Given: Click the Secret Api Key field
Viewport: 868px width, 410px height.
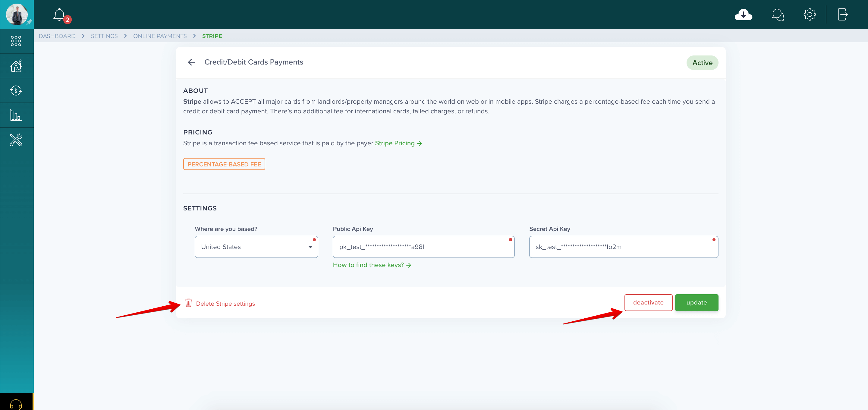Looking at the screenshot, I should (x=623, y=247).
